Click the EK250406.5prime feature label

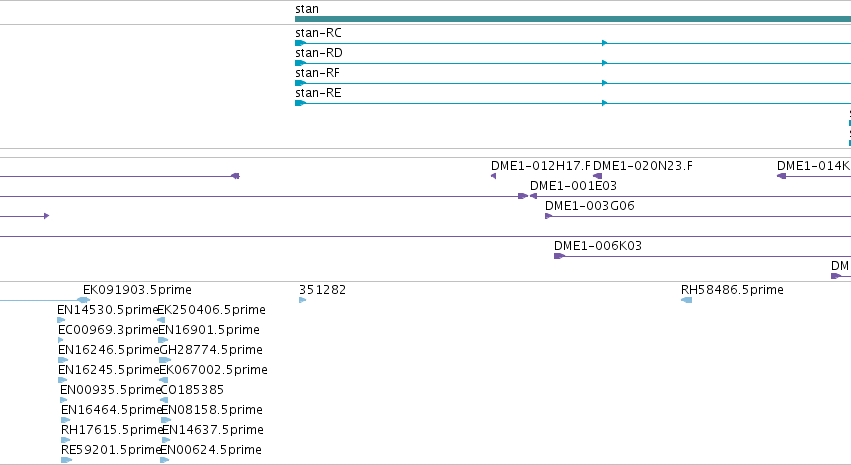(x=212, y=310)
